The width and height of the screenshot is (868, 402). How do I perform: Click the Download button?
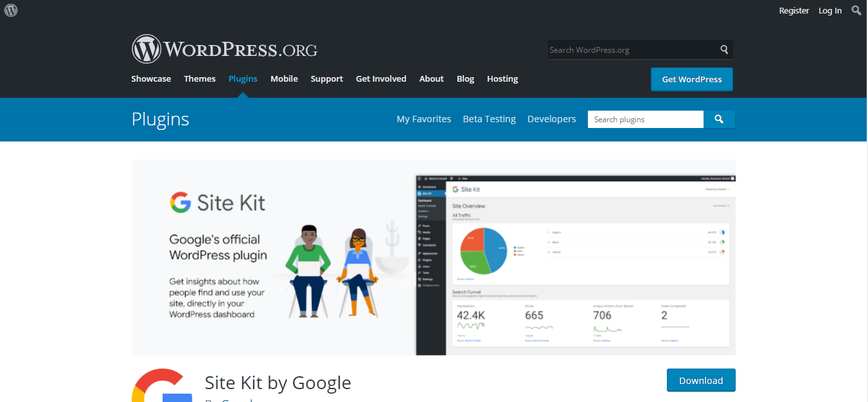701,380
